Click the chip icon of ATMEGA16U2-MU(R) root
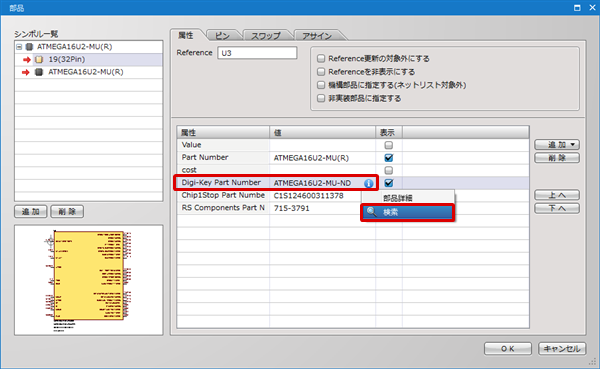This screenshot has width=600, height=369. tap(29, 47)
